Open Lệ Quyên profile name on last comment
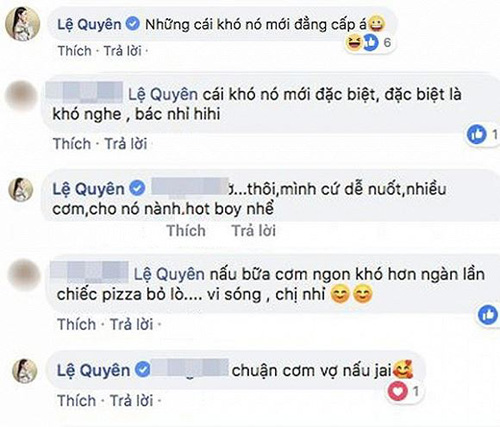 tap(93, 370)
